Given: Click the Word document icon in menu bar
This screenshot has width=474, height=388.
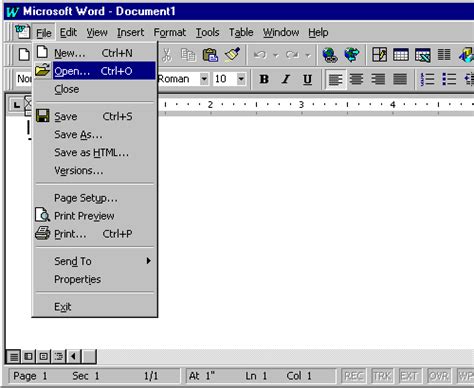Looking at the screenshot, I should pos(22,32).
